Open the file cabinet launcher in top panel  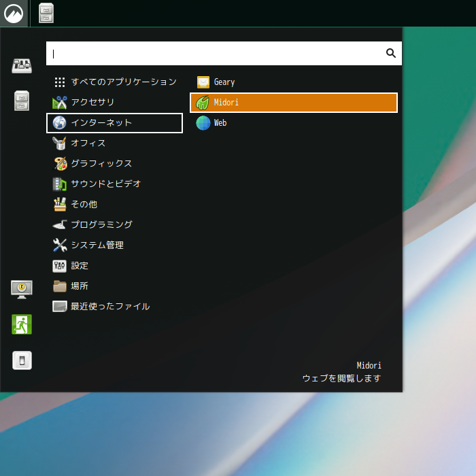46,13
